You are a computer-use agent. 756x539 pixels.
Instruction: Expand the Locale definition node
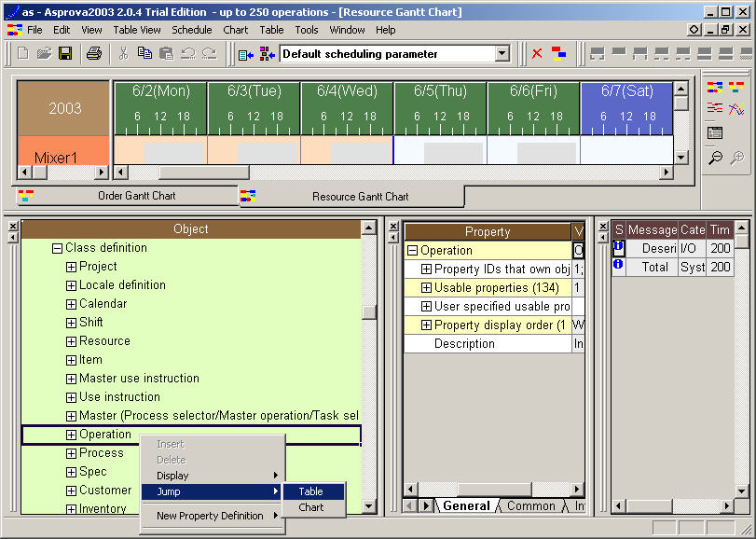[71, 285]
